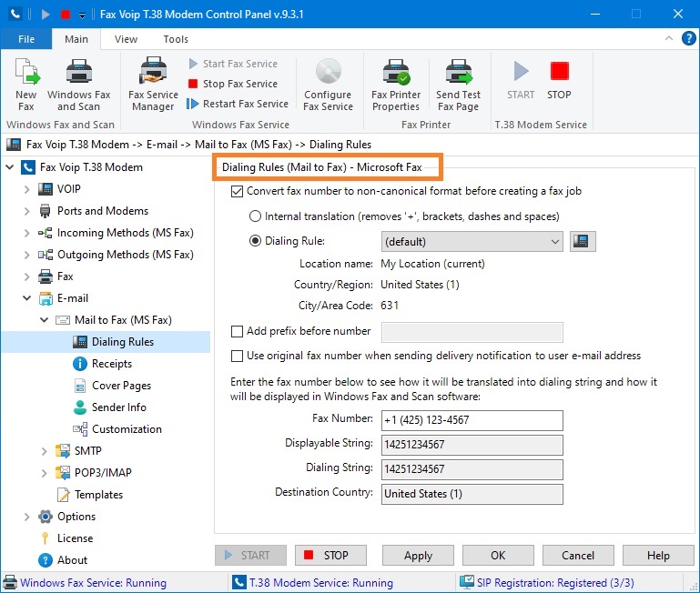The height and width of the screenshot is (593, 700).
Task: Expand the Ports and Modems node
Action: (x=26, y=211)
